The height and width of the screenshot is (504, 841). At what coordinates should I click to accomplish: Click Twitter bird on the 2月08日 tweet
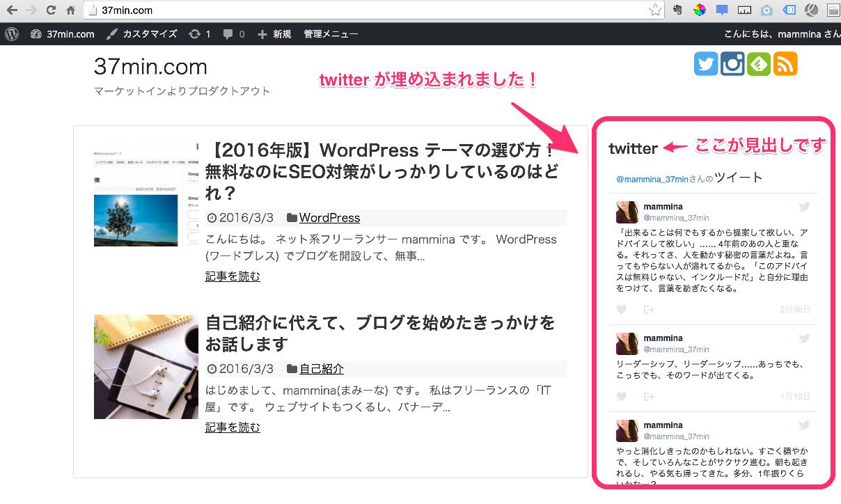(804, 207)
